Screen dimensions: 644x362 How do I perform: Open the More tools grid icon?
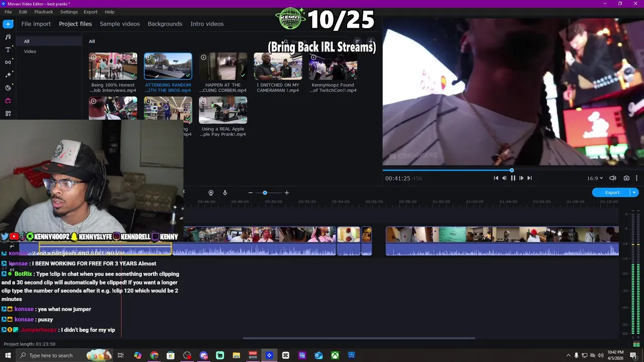click(8, 114)
